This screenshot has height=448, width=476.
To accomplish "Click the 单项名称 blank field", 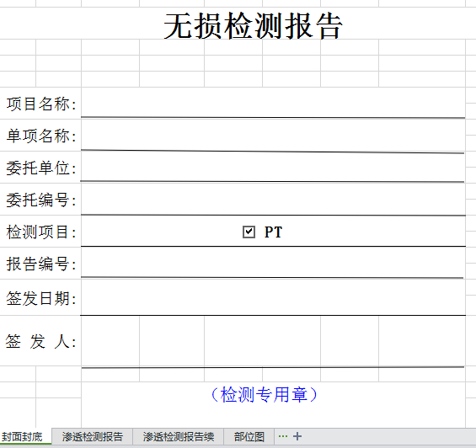I will [273, 135].
